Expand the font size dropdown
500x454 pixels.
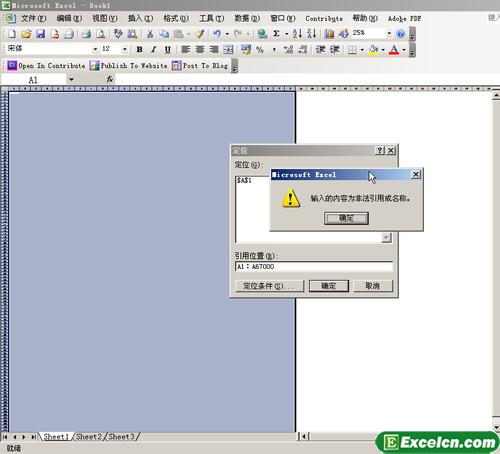click(124, 49)
